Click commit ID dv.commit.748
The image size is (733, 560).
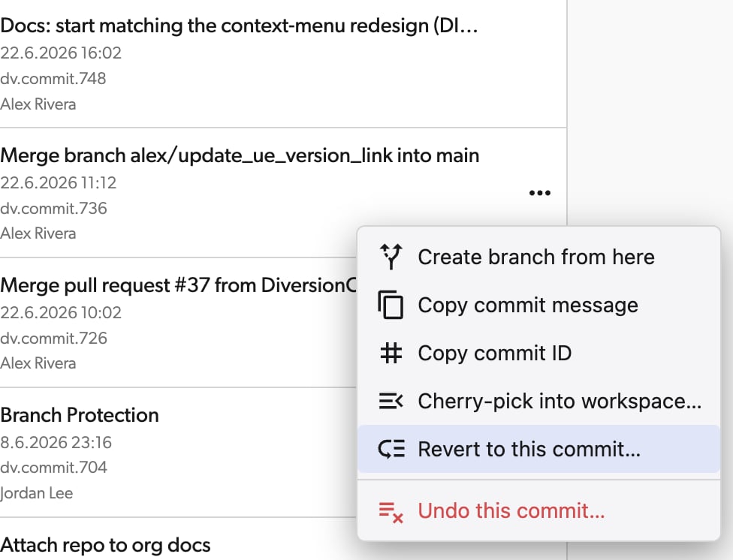53,79
